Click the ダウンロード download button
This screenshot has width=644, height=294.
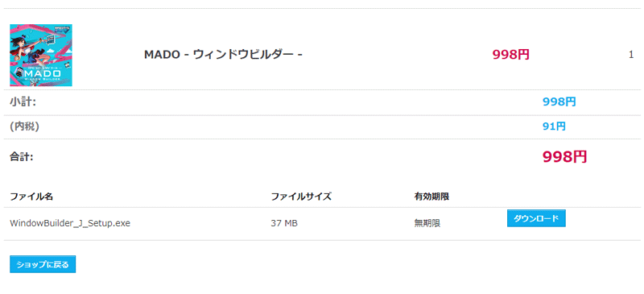pos(536,218)
